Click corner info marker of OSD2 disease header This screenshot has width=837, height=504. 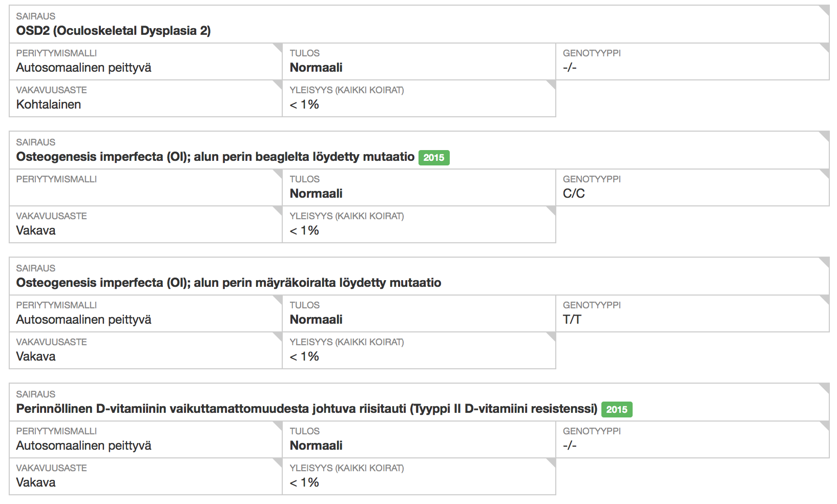(825, 10)
